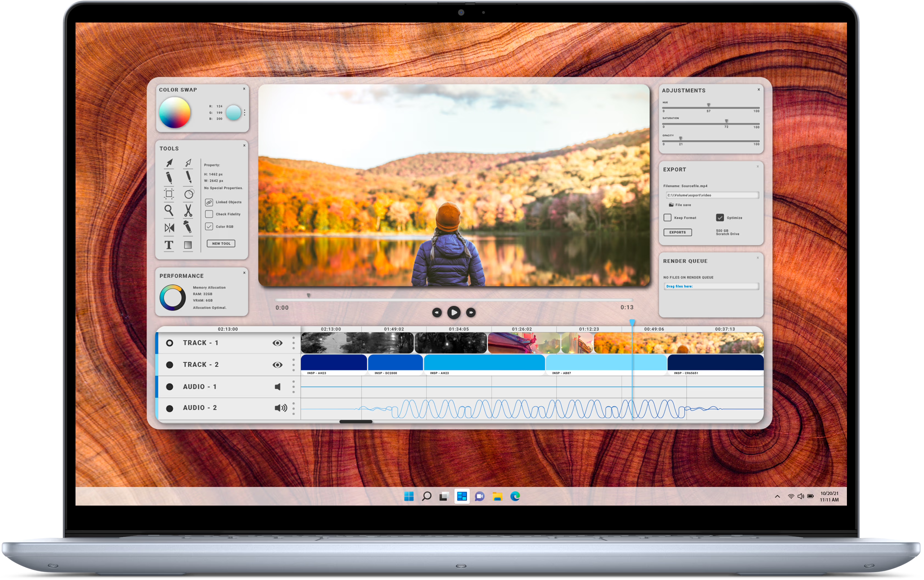Click the EXPORTS button

tap(677, 232)
